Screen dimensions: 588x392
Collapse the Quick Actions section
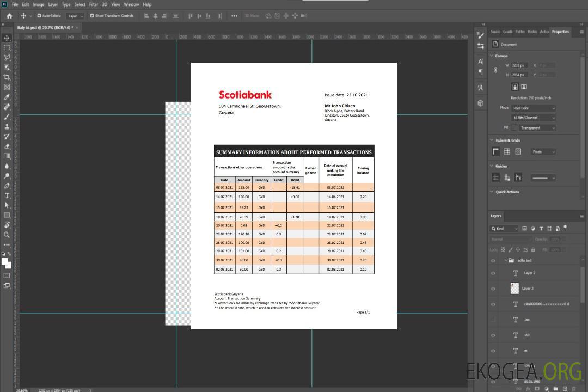(492, 192)
